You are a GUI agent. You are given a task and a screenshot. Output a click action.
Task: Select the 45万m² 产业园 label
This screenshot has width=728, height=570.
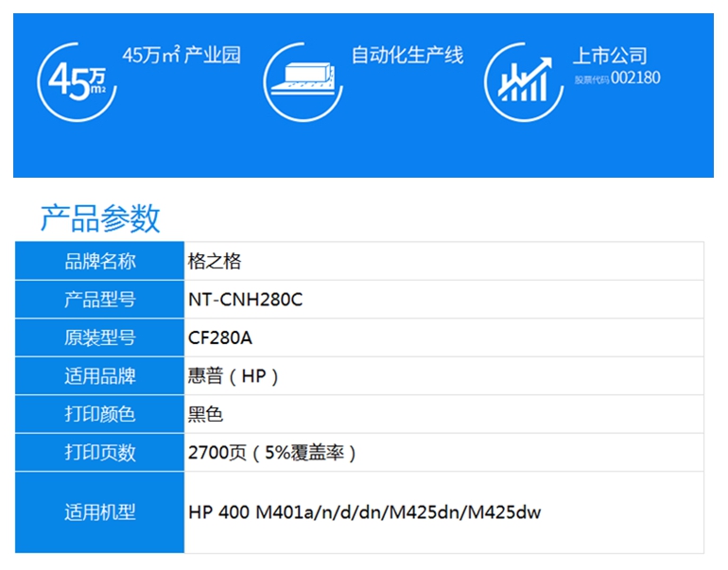[x=182, y=55]
